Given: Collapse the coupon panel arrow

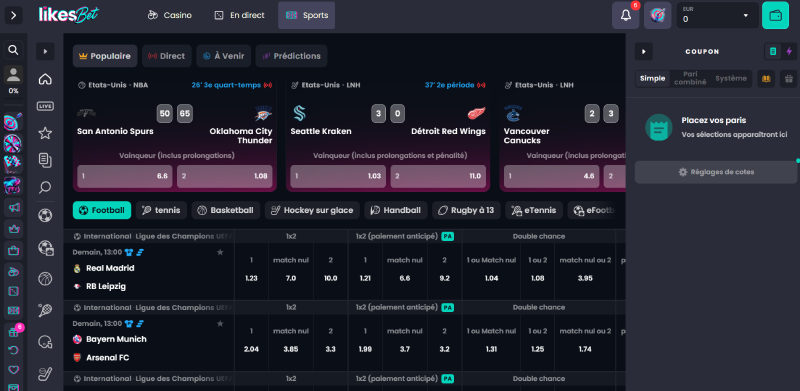Looking at the screenshot, I should (x=644, y=52).
